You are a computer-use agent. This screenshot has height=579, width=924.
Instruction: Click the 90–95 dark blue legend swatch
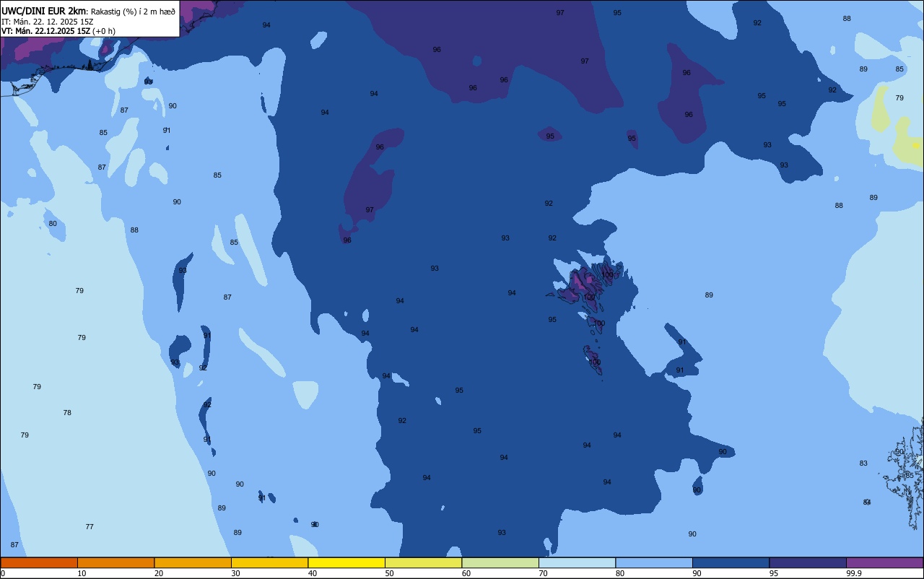click(731, 562)
